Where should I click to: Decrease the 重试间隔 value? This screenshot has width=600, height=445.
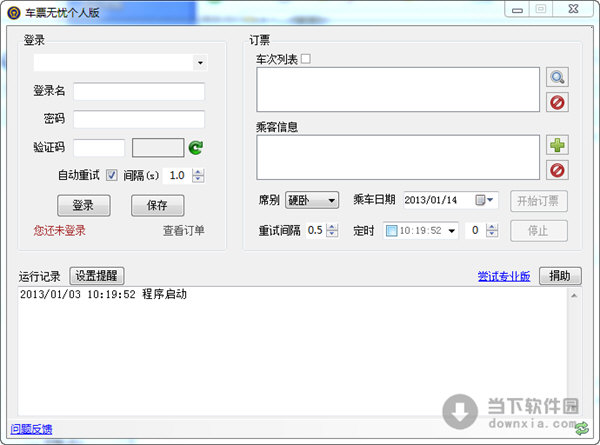click(x=332, y=234)
